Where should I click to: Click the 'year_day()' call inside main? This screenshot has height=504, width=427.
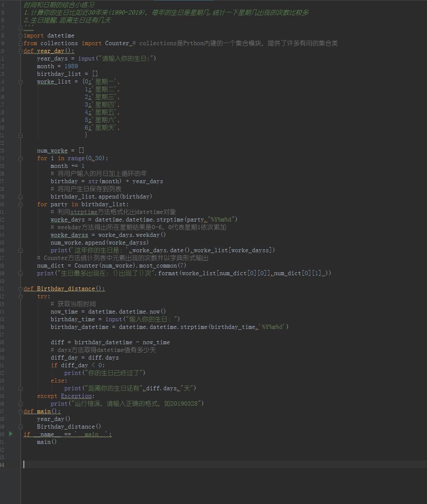tap(53, 419)
